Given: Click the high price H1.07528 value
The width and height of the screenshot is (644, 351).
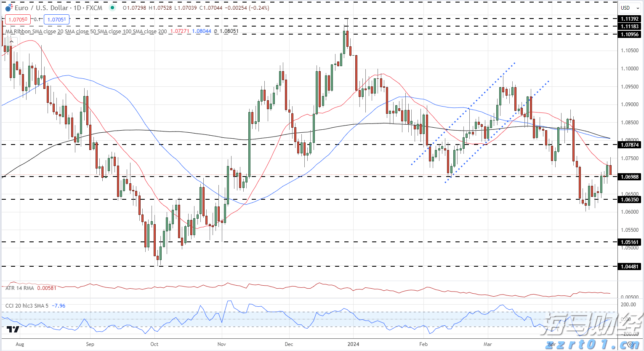Looking at the screenshot, I should pyautogui.click(x=160, y=8).
